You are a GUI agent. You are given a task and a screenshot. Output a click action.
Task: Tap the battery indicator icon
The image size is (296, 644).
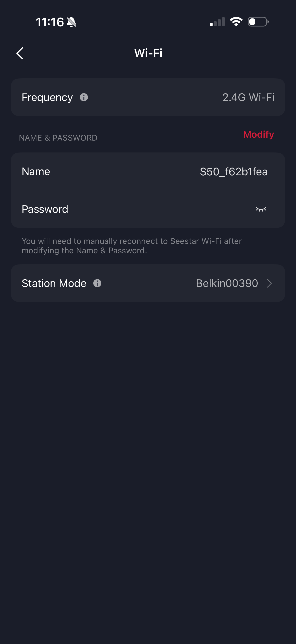click(258, 22)
